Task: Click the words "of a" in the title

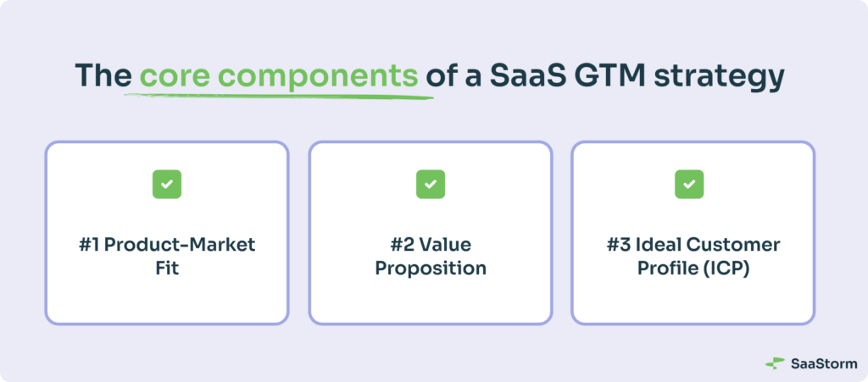Action: point(454,75)
